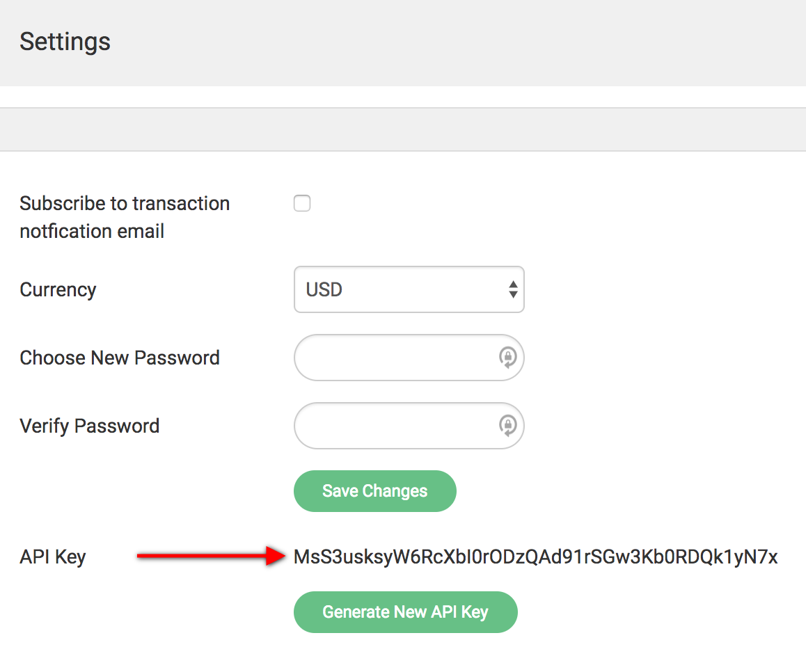The width and height of the screenshot is (806, 672).
Task: Click the red arrow pointing to API key
Action: [x=210, y=555]
